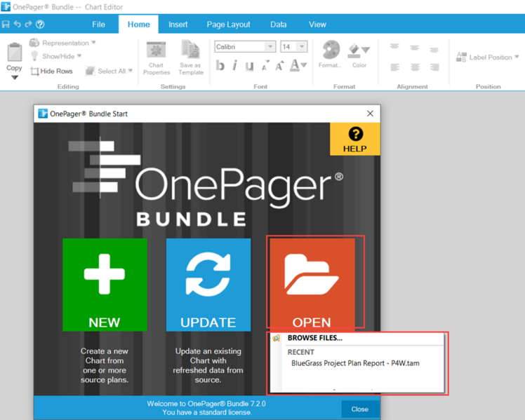Image resolution: width=525 pixels, height=420 pixels.
Task: Click the Label Position AB icon
Action: 461,57
